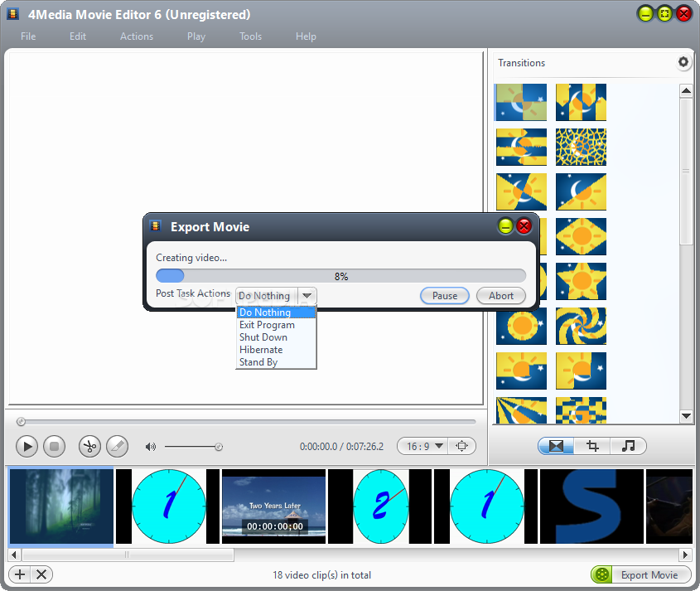This screenshot has width=700, height=591.
Task: Open the Help menu
Action: point(306,36)
